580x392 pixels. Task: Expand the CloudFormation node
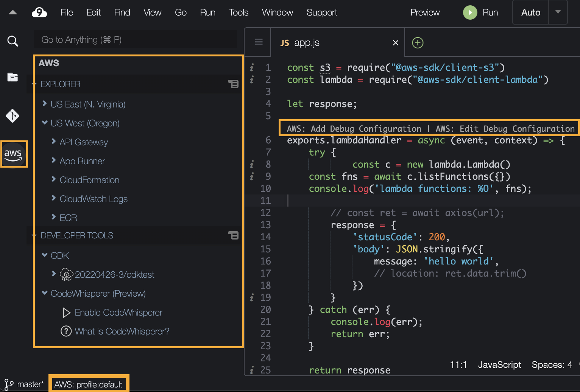point(54,179)
